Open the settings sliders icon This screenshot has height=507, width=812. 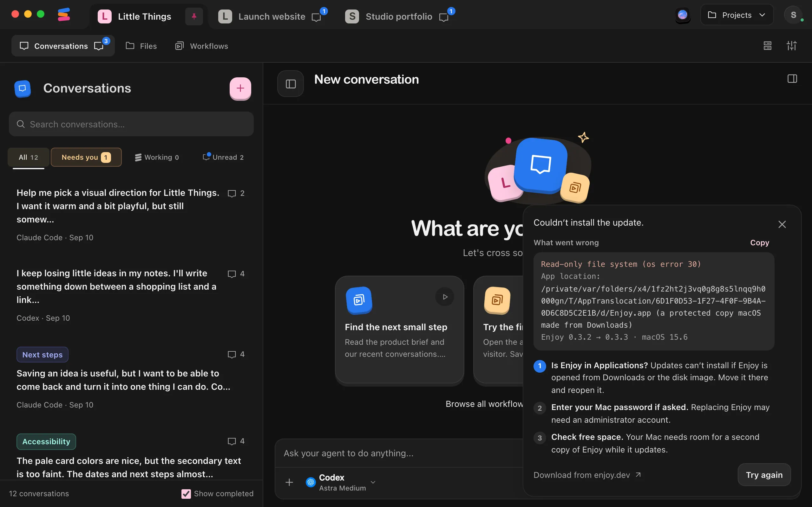[x=791, y=46]
